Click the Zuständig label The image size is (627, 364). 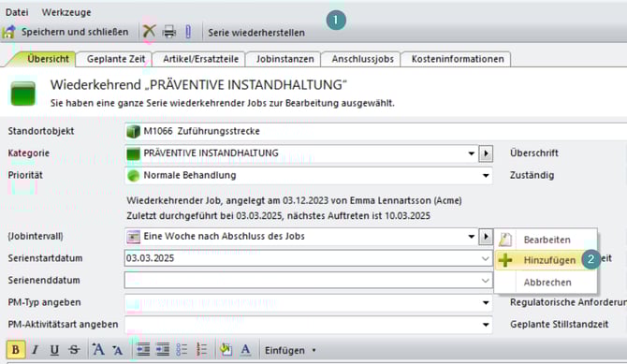click(532, 175)
